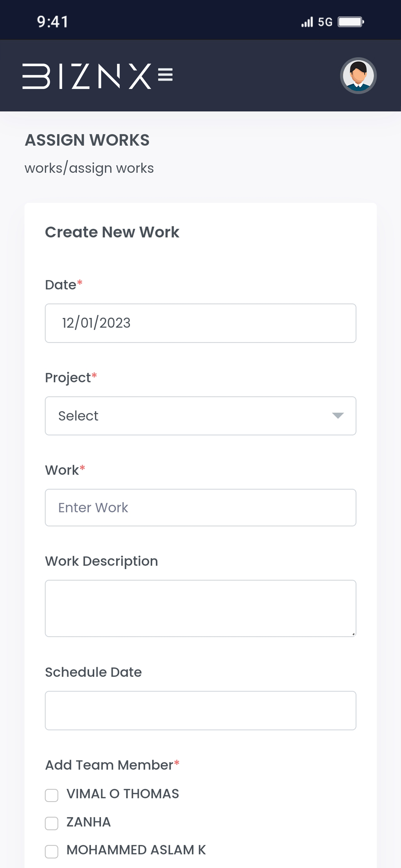
Task: Tap the battery status icon
Action: (351, 22)
